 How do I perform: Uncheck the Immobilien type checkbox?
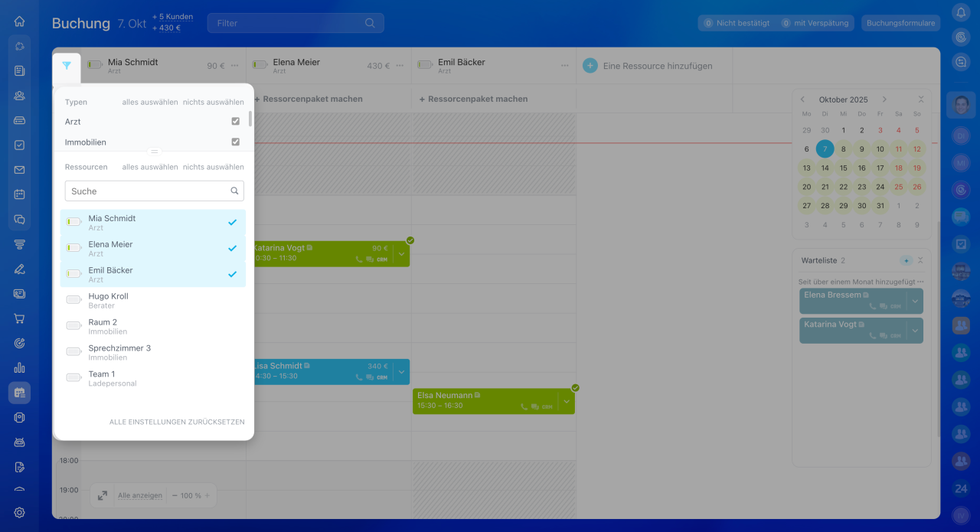[x=236, y=142]
